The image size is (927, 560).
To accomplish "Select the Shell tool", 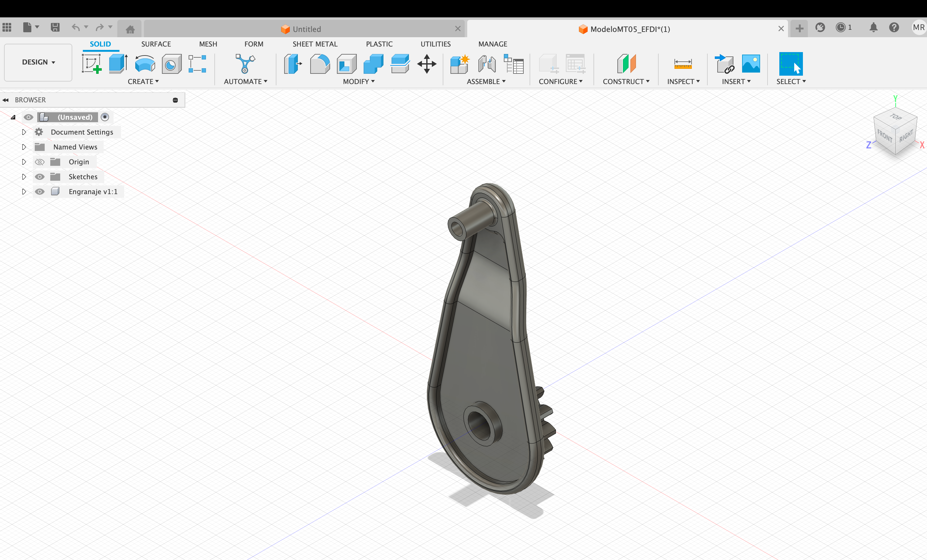I will (347, 64).
